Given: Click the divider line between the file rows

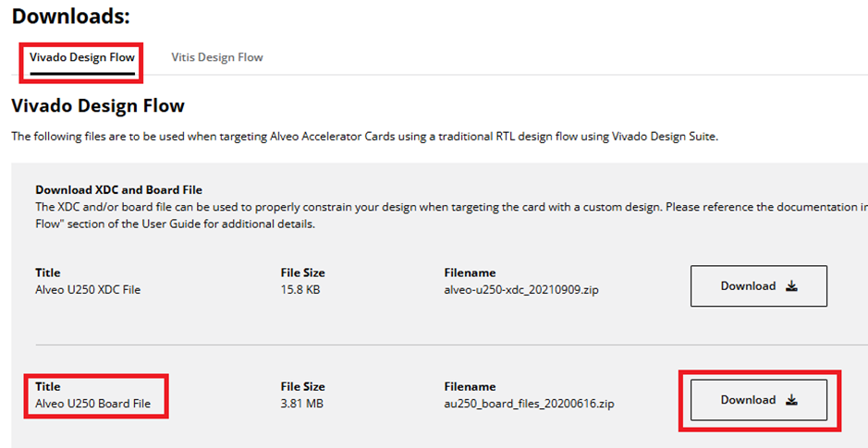Looking at the screenshot, I should 452,345.
